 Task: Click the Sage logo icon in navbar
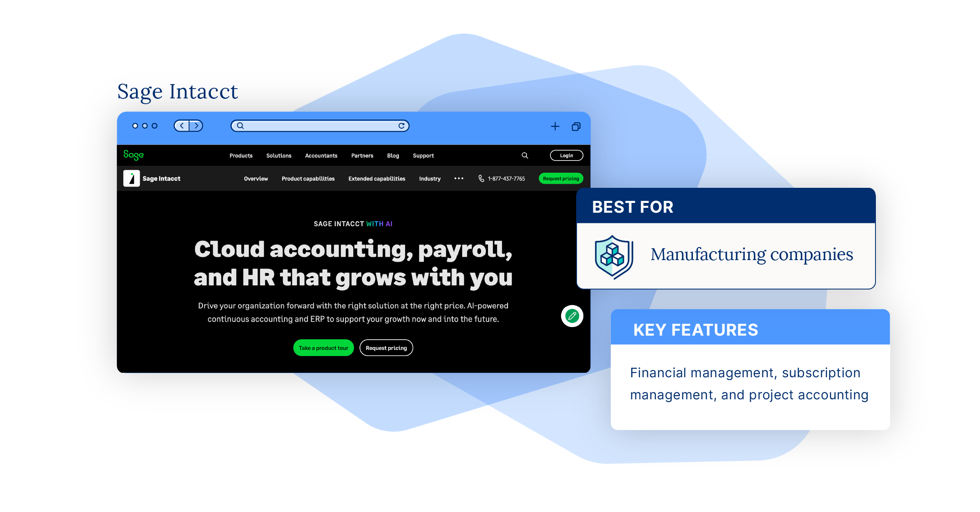133,155
